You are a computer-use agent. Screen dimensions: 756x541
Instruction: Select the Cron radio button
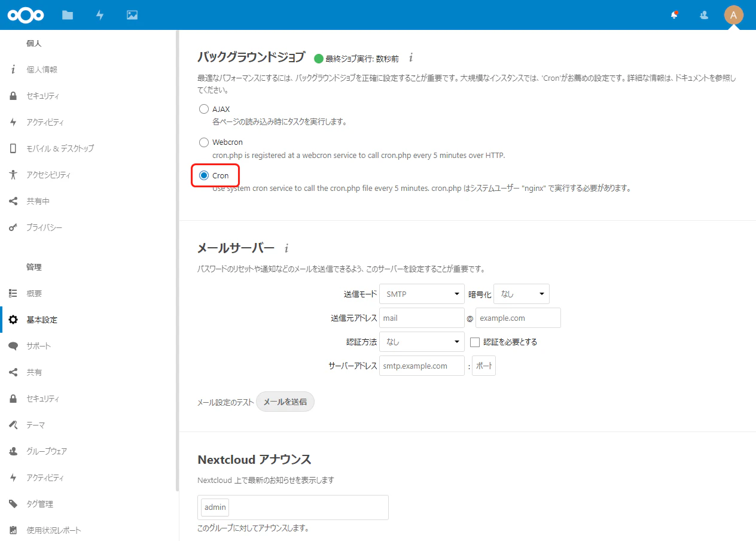(204, 175)
